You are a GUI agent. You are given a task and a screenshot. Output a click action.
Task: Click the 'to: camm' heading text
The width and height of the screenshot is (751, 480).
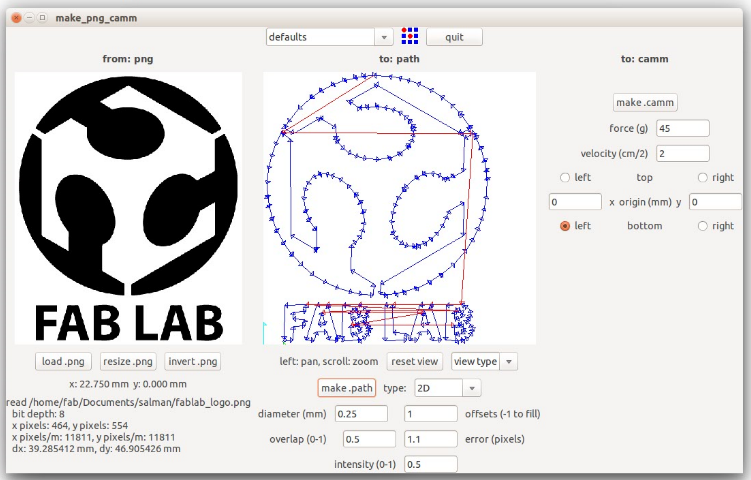[645, 59]
